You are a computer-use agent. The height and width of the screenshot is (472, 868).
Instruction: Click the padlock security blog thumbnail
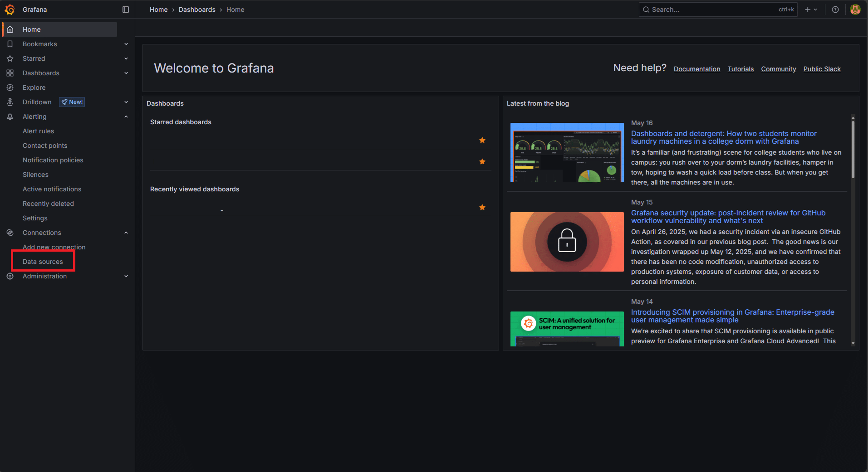[567, 242]
